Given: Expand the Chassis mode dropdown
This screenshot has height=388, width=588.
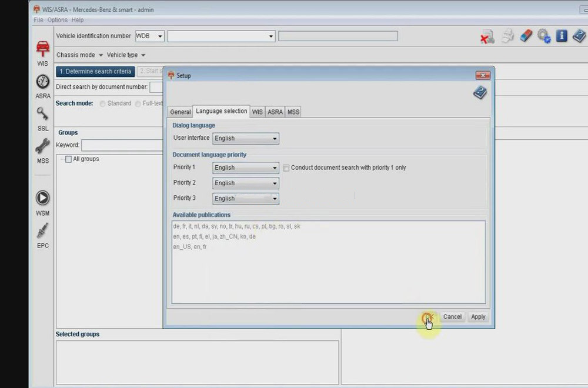Looking at the screenshot, I should click(79, 55).
